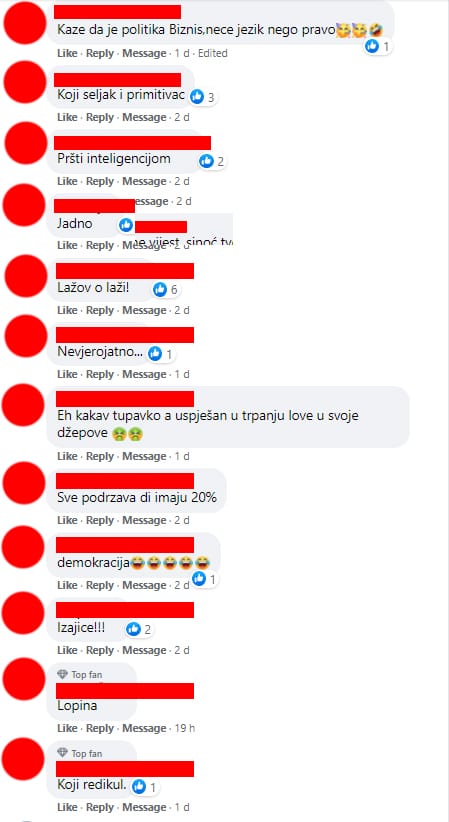Open avatar next to "Pršti inteligencijom" comment
The height and width of the screenshot is (822, 449).
tap(26, 143)
